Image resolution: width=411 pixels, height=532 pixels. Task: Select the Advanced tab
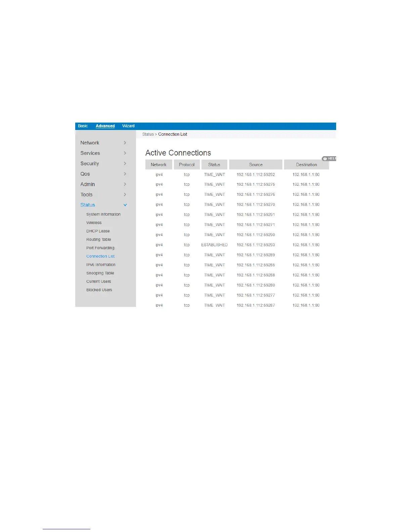(x=105, y=126)
